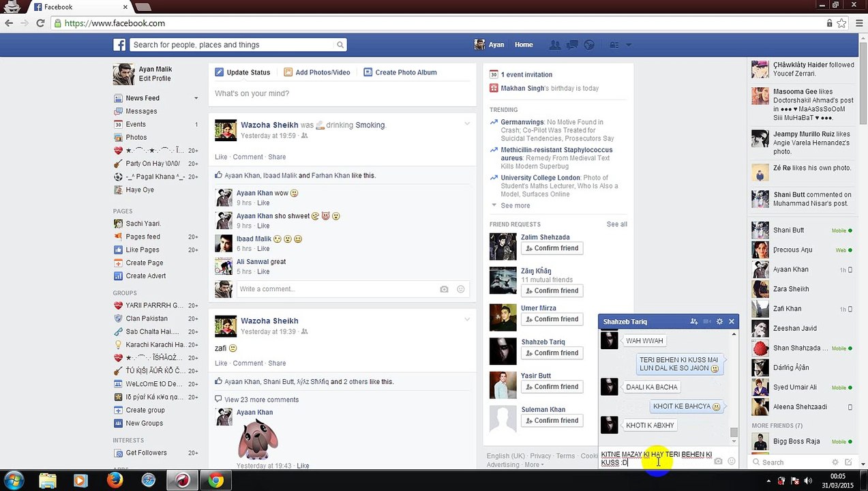Attach photo using camera icon in comment box

click(444, 289)
